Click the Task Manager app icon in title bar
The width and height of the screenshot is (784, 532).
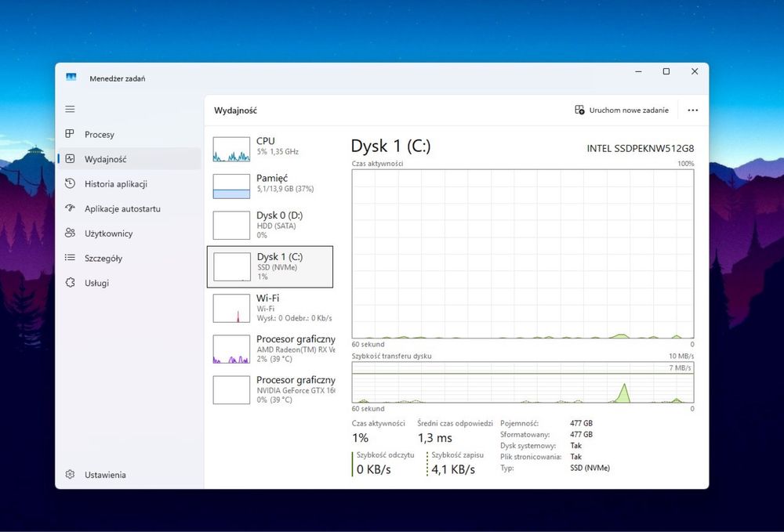pos(71,77)
